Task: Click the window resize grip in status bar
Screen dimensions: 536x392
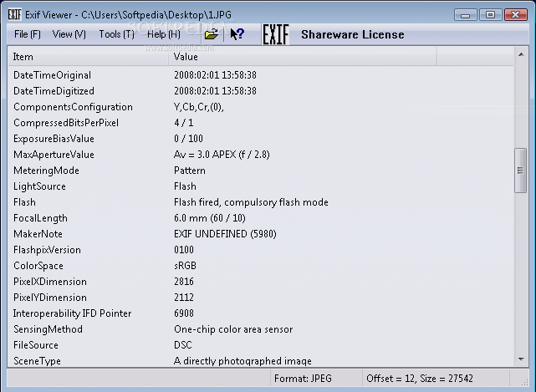Action: pyautogui.click(x=523, y=382)
